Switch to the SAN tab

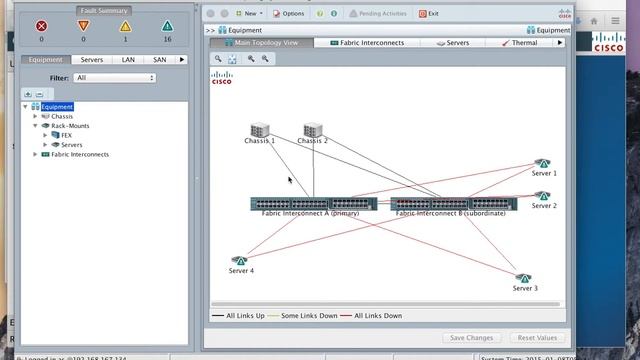pyautogui.click(x=160, y=60)
